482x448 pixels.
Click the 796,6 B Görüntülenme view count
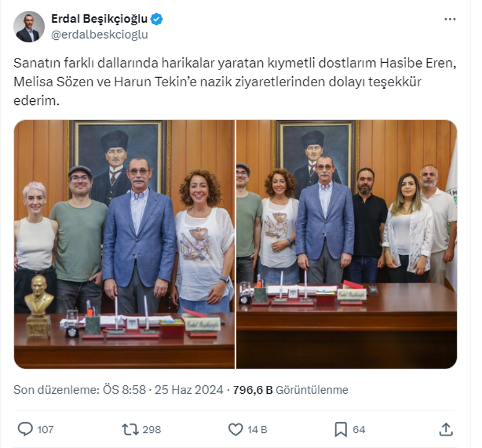tap(290, 390)
